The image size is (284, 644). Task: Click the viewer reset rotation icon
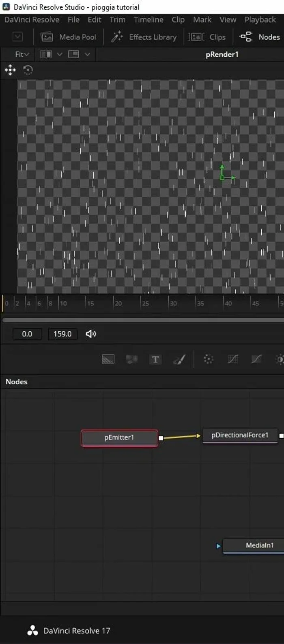pos(28,70)
